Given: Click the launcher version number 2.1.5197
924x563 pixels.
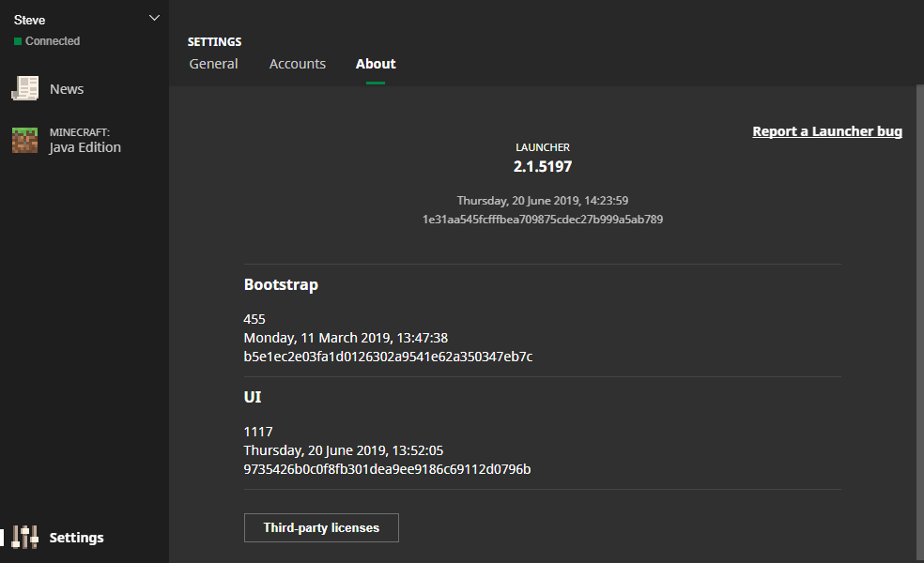Looking at the screenshot, I should tap(542, 167).
